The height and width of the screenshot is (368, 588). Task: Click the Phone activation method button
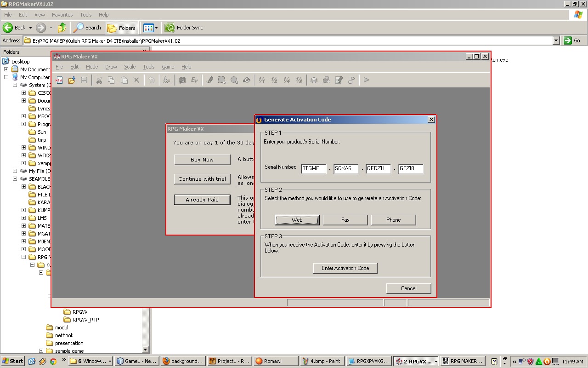(394, 220)
